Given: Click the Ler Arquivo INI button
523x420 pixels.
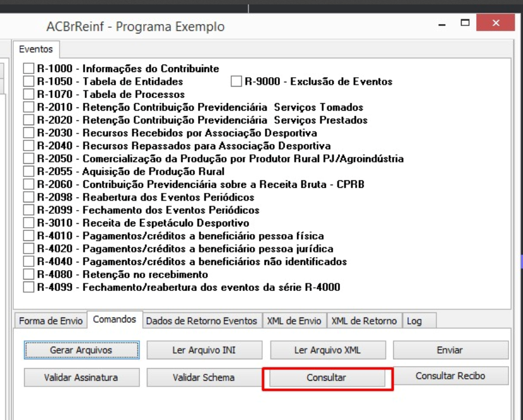Looking at the screenshot, I should point(204,350).
